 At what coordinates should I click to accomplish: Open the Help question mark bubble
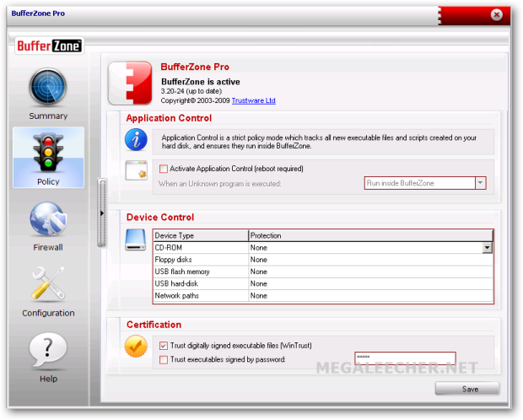(x=48, y=350)
